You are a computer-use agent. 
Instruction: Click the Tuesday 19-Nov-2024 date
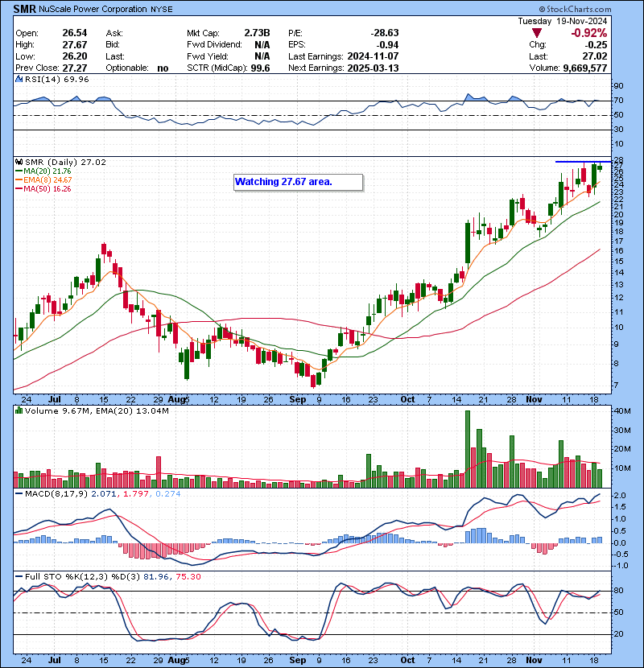pyautogui.click(x=563, y=21)
